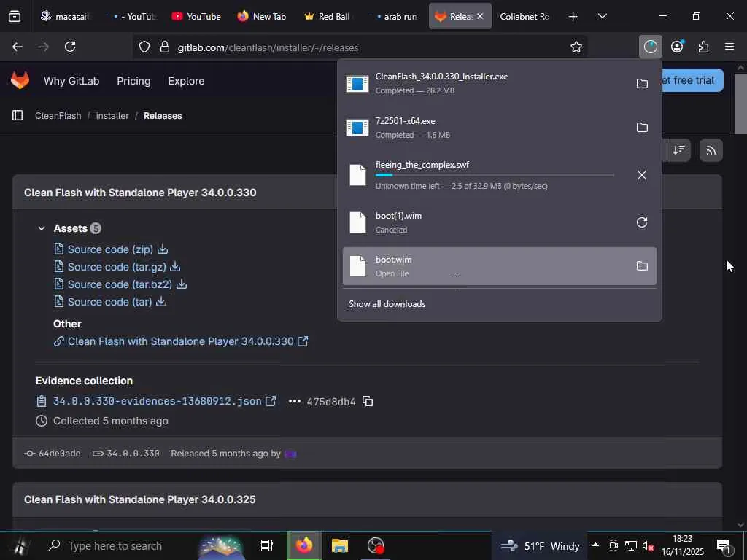Screen dimensions: 747x560
Task: Go to installer breadcrumb link
Action: (x=112, y=116)
